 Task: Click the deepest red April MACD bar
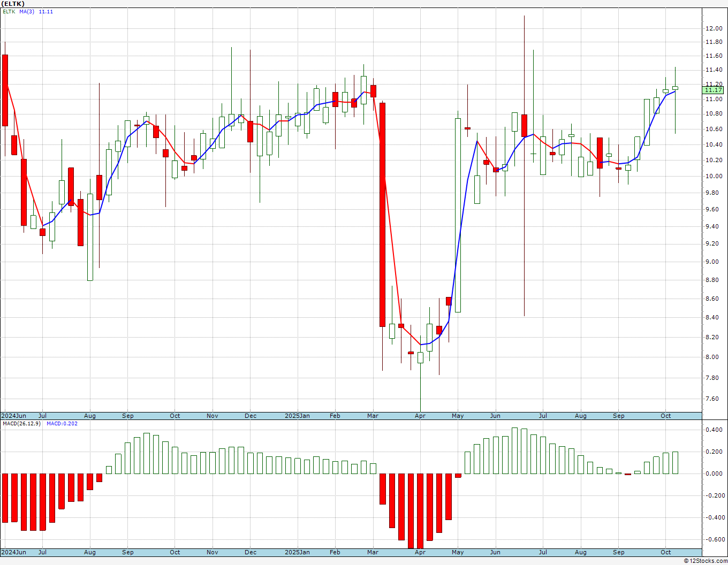pyautogui.click(x=420, y=511)
